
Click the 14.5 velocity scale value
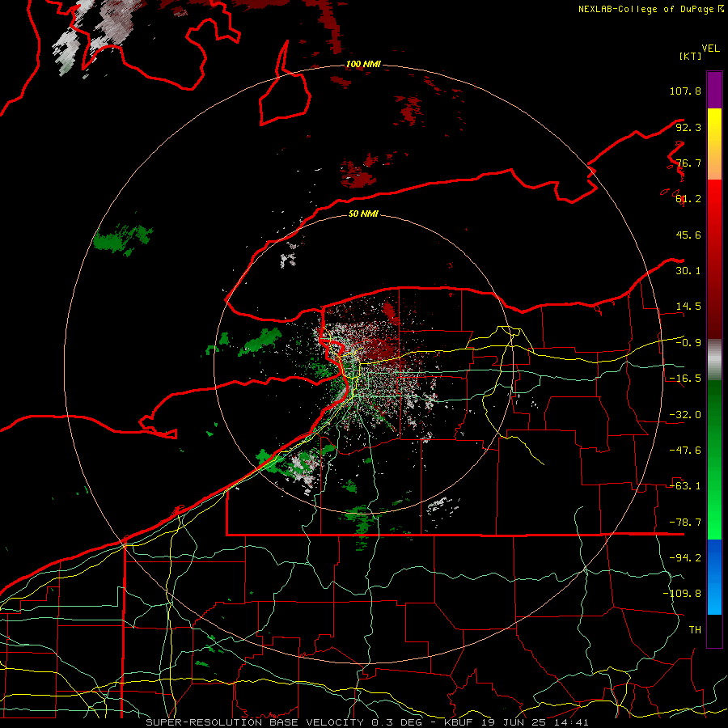click(688, 307)
